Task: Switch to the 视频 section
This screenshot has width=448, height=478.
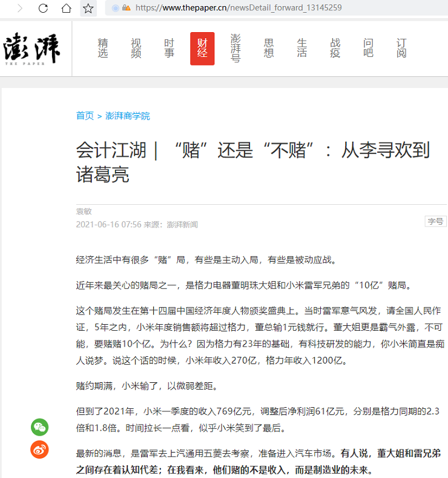Action: coord(136,48)
